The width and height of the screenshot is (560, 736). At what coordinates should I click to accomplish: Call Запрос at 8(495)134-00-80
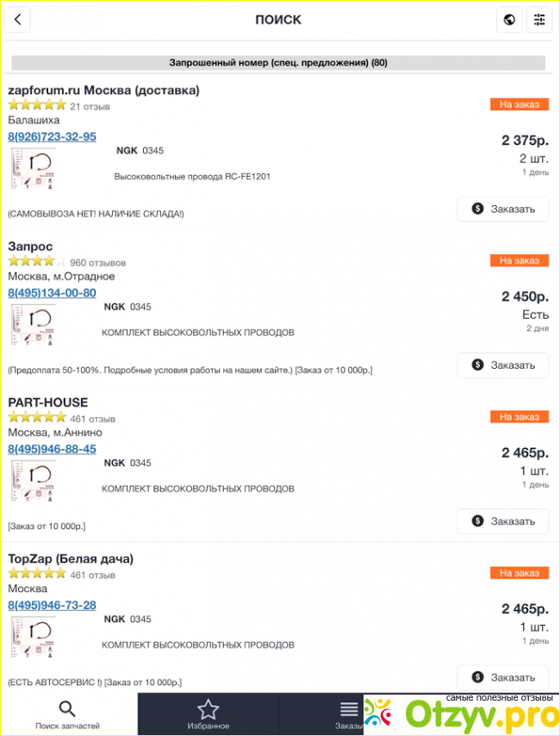click(x=52, y=293)
